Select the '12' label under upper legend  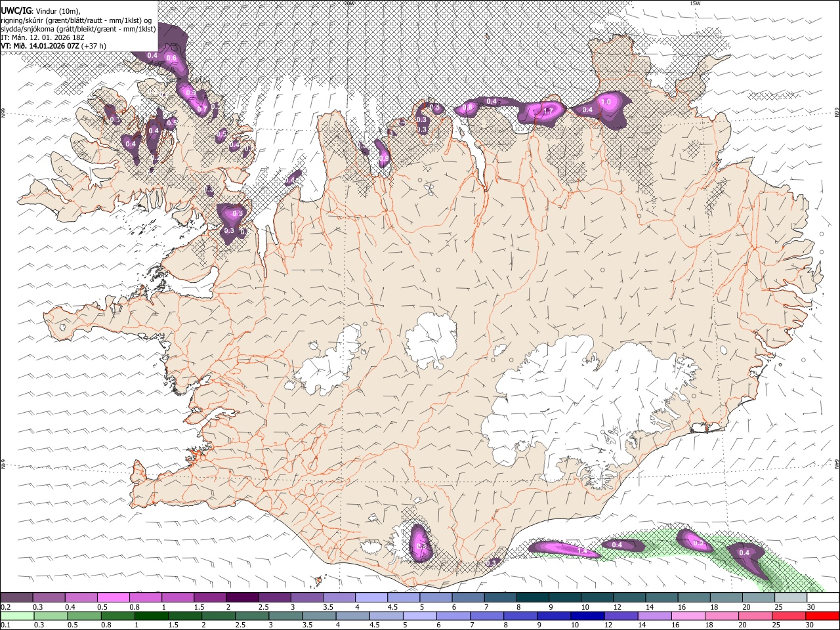coord(617,607)
